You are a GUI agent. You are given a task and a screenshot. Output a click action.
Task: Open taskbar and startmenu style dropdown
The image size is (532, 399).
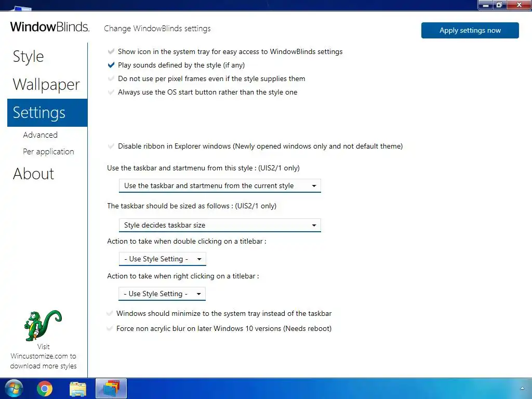coord(220,185)
